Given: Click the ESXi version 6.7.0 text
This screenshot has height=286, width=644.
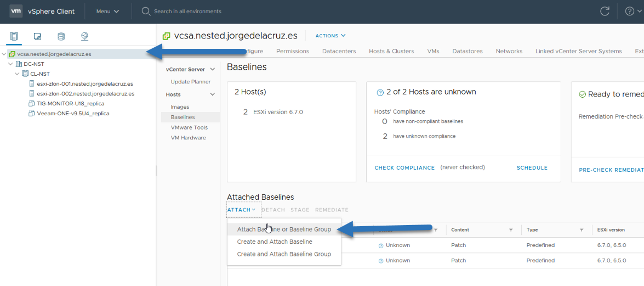Looking at the screenshot, I should pos(278,112).
